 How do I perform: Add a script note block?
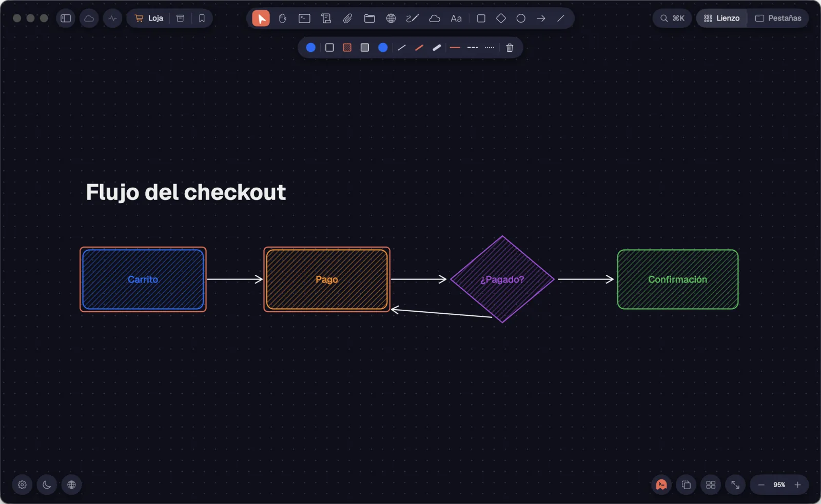(x=326, y=18)
